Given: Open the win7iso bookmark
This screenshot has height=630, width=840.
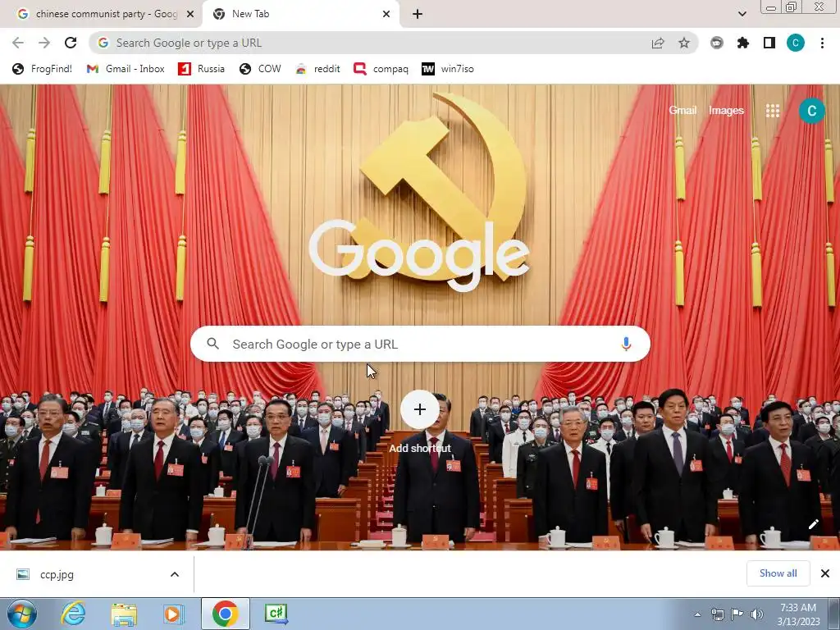Looking at the screenshot, I should (x=448, y=69).
